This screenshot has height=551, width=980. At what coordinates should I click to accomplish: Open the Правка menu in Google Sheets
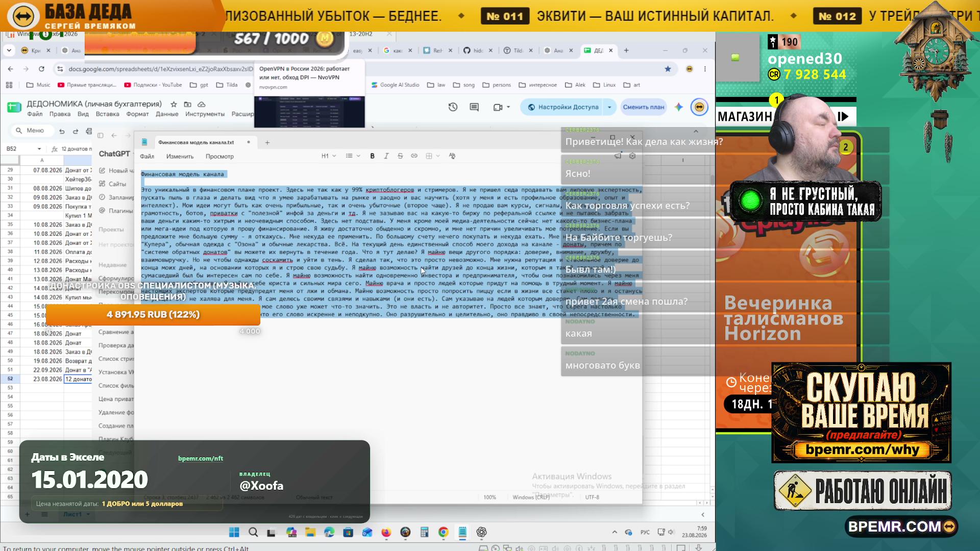click(60, 114)
